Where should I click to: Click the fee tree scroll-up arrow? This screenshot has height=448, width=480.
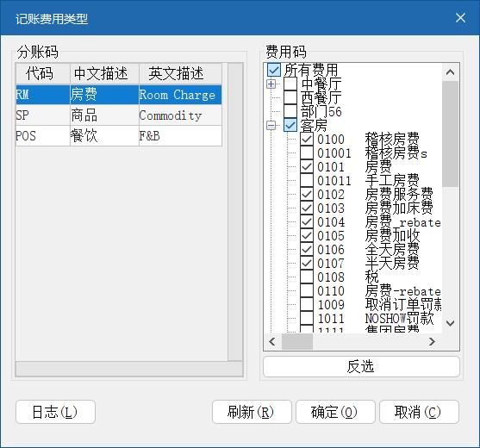click(450, 72)
